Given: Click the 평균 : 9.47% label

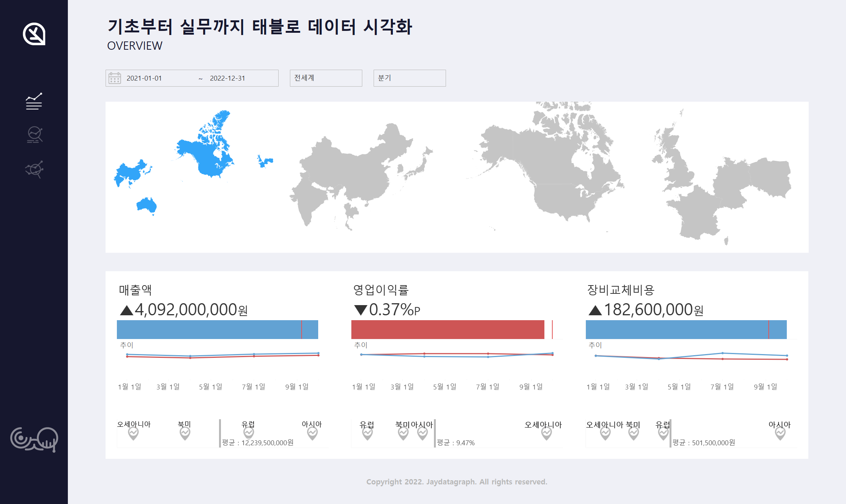Looking at the screenshot, I should pyautogui.click(x=455, y=443).
